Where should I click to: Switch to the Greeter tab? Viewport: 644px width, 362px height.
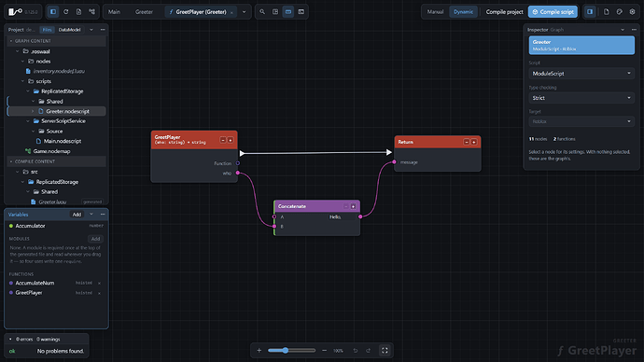[144, 12]
